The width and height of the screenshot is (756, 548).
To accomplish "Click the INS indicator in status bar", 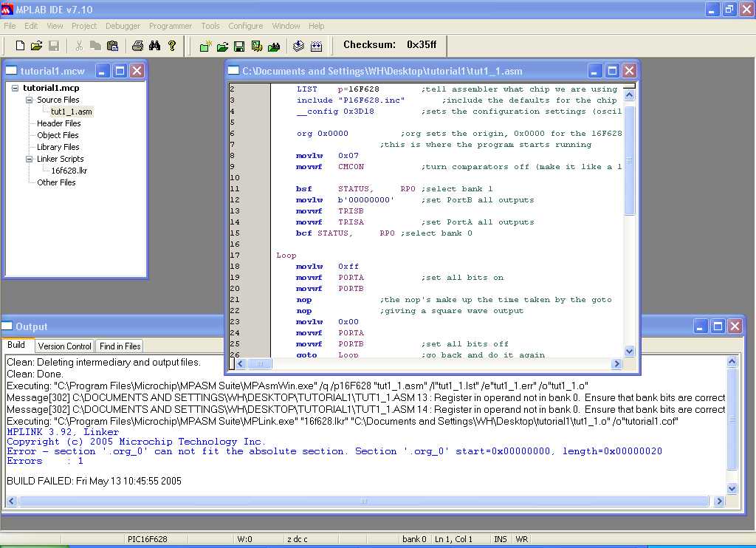I will pyautogui.click(x=501, y=539).
